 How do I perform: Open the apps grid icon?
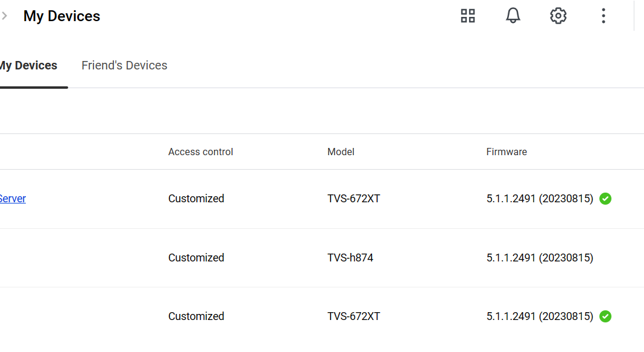tap(468, 16)
